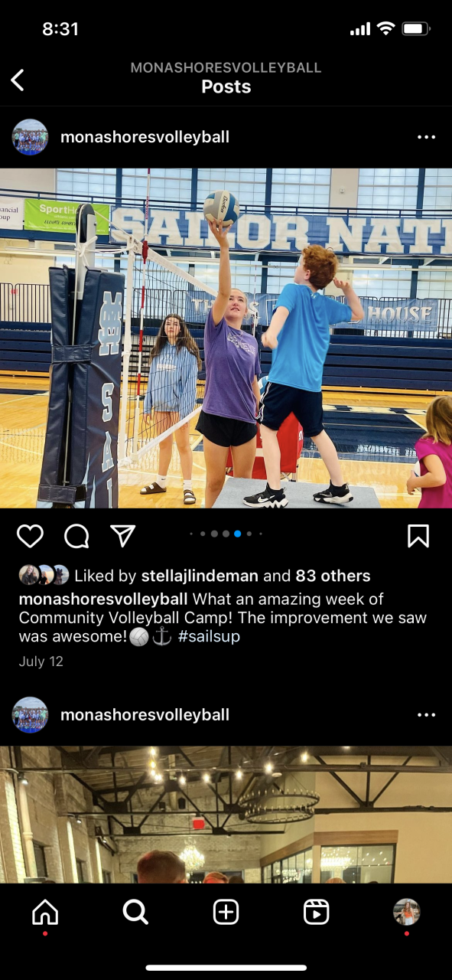
Task: Open my profile from bottom bar avatar
Action: tap(406, 912)
